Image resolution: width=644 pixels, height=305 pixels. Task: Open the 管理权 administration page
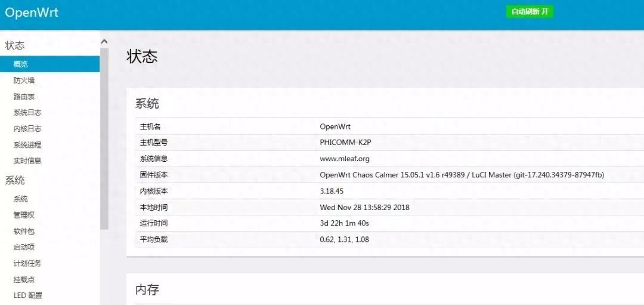(x=24, y=215)
